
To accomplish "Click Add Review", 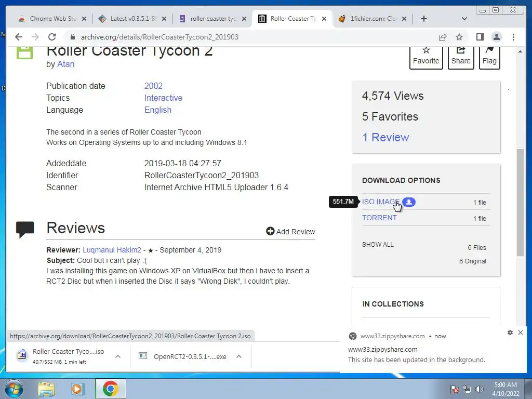I will pyautogui.click(x=290, y=231).
